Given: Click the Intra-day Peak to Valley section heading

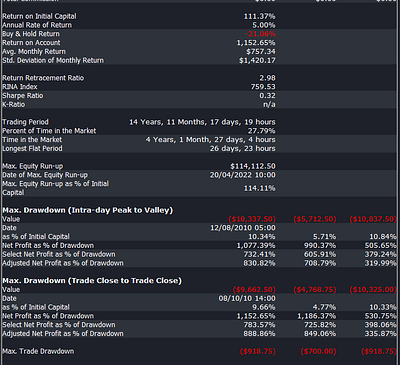Looking at the screenshot, I should [88, 210].
